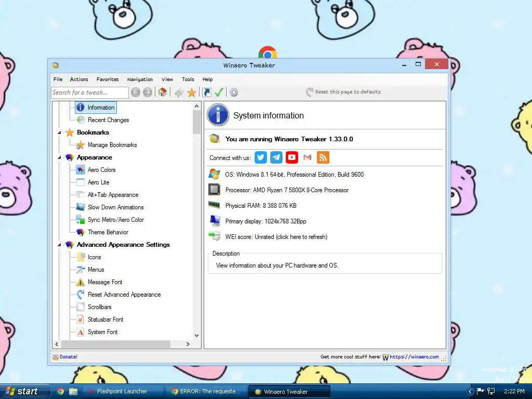This screenshot has height=399, width=532.
Task: Click tree horizontal scroll left arrow
Action: [x=57, y=344]
